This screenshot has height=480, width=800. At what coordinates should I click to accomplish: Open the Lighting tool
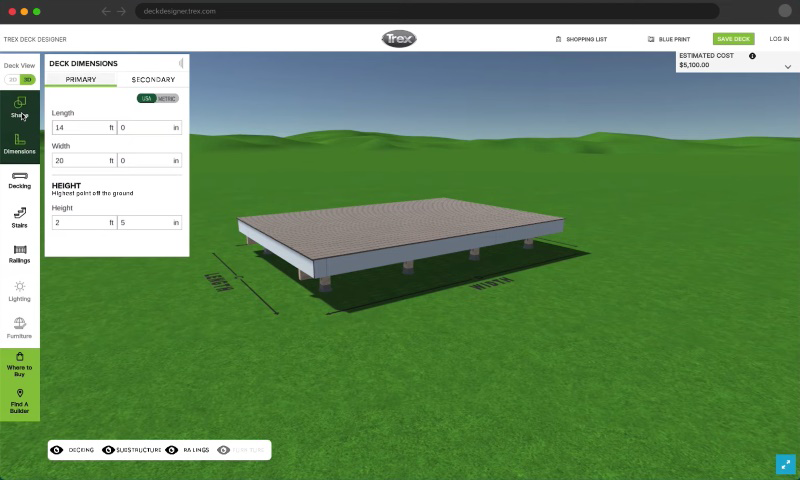[x=19, y=291]
